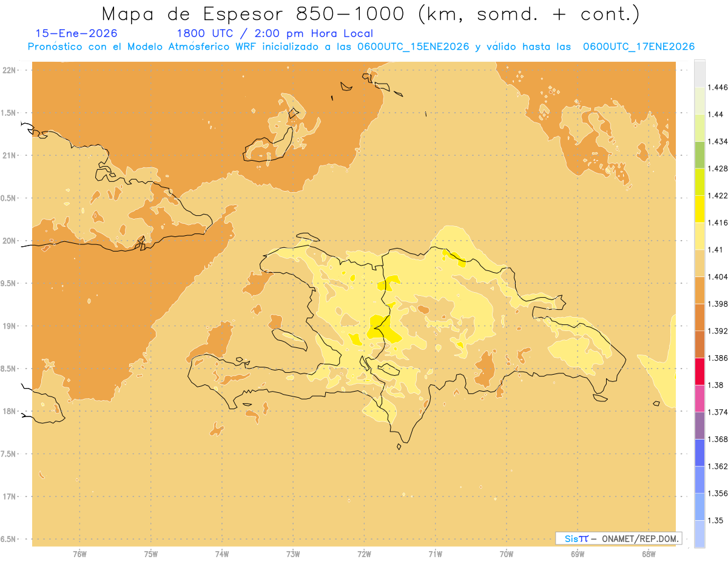
Task: Click the legend value '1.398'
Action: (x=718, y=304)
